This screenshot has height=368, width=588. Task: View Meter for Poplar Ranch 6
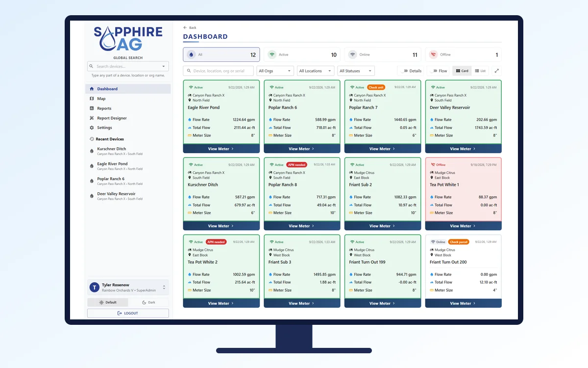(x=302, y=149)
